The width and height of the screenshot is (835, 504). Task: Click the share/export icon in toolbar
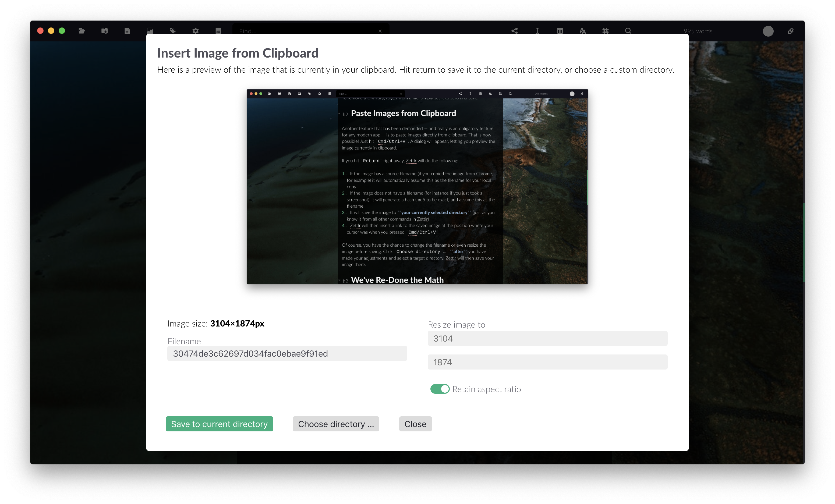coord(514,30)
